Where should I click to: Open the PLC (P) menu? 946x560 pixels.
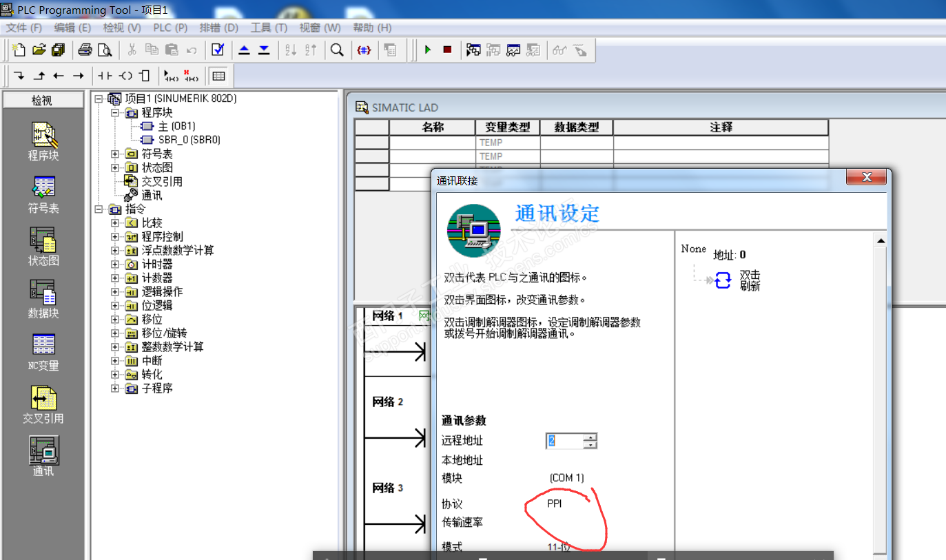170,28
